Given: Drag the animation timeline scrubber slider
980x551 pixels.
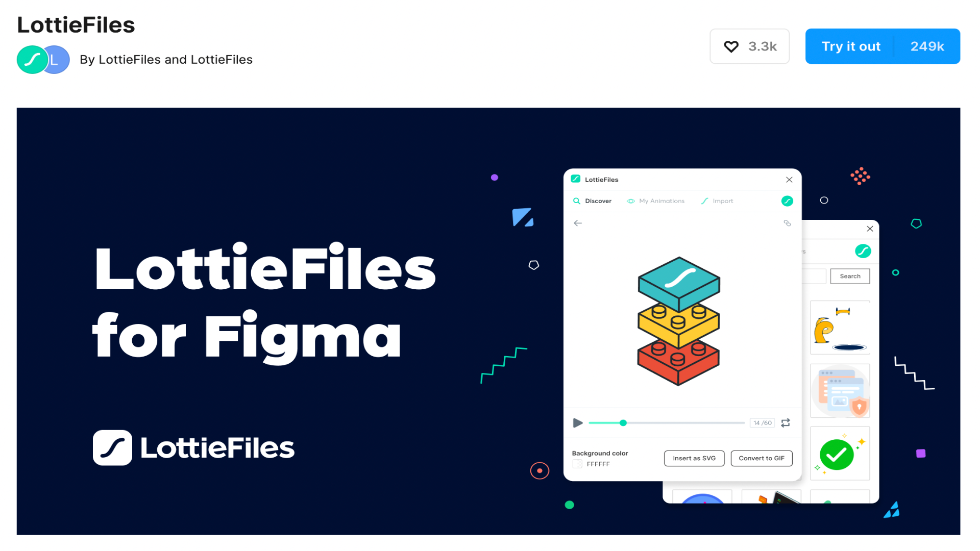Looking at the screenshot, I should point(623,422).
